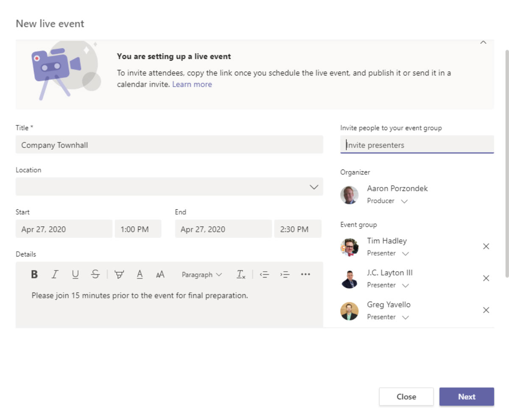Click Aaron Porzondek's profile photo
The image size is (509, 420).
(350, 195)
